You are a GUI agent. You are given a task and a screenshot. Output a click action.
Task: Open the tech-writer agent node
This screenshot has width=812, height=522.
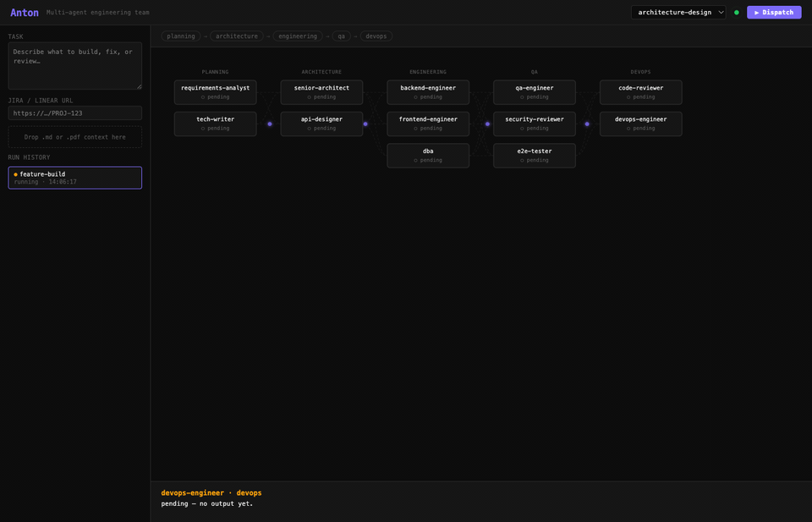(x=216, y=124)
